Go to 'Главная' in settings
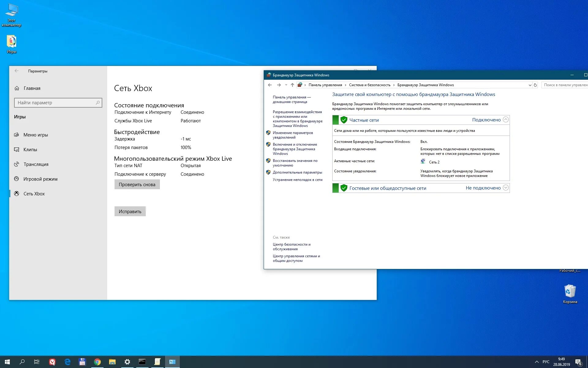588x368 pixels. [x=58, y=88]
